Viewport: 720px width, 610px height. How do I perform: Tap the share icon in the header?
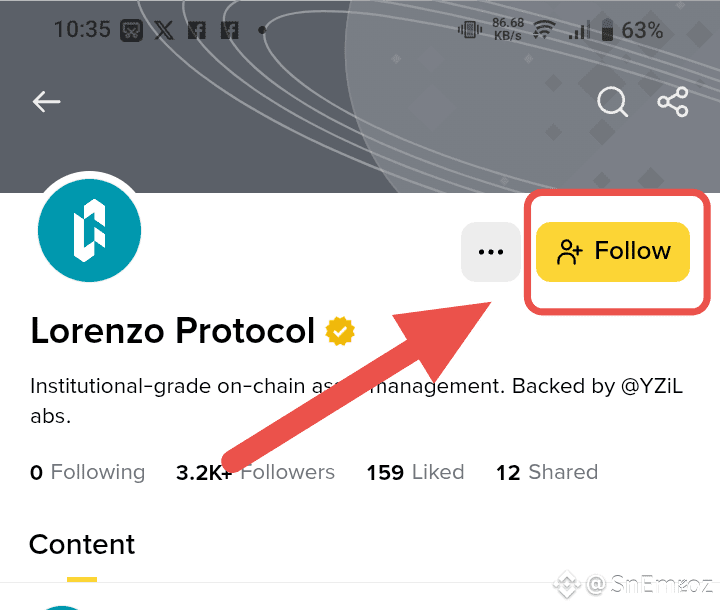(x=673, y=101)
